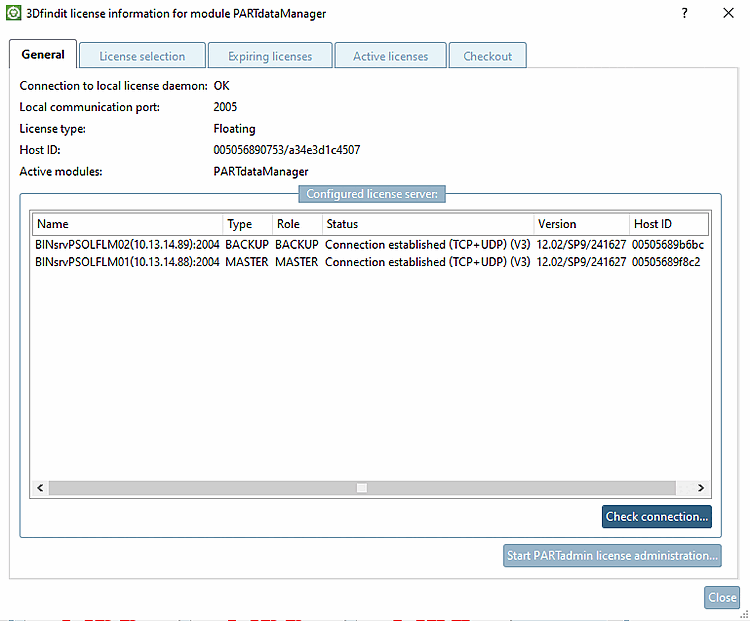The image size is (750, 621).
Task: Switch to the Active licenses tab
Action: [391, 56]
